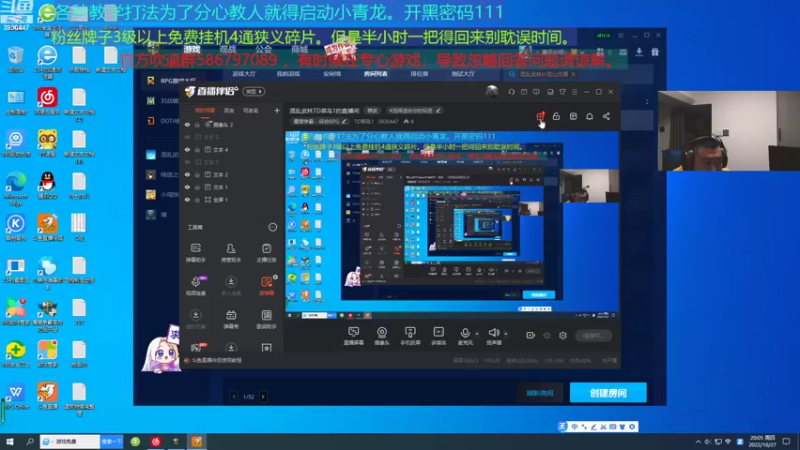This screenshot has height=450, width=800.
Task: Click the record video icon near settings
Action: [530, 335]
